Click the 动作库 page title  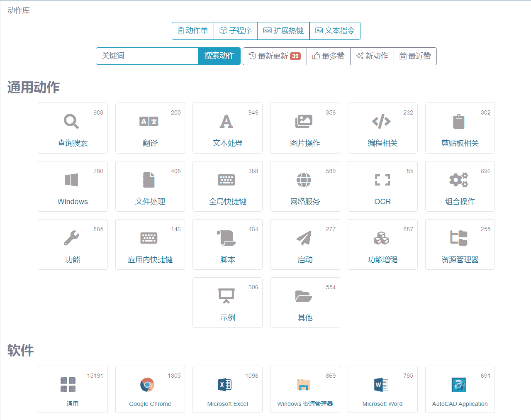click(19, 10)
